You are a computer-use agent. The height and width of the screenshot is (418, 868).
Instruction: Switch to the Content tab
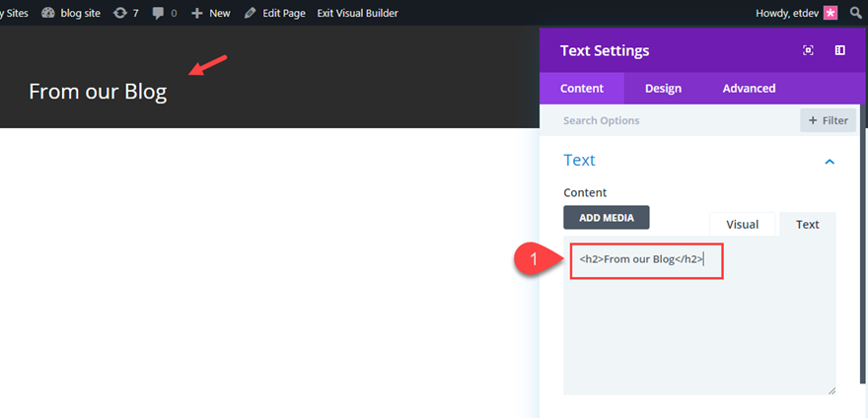(582, 89)
